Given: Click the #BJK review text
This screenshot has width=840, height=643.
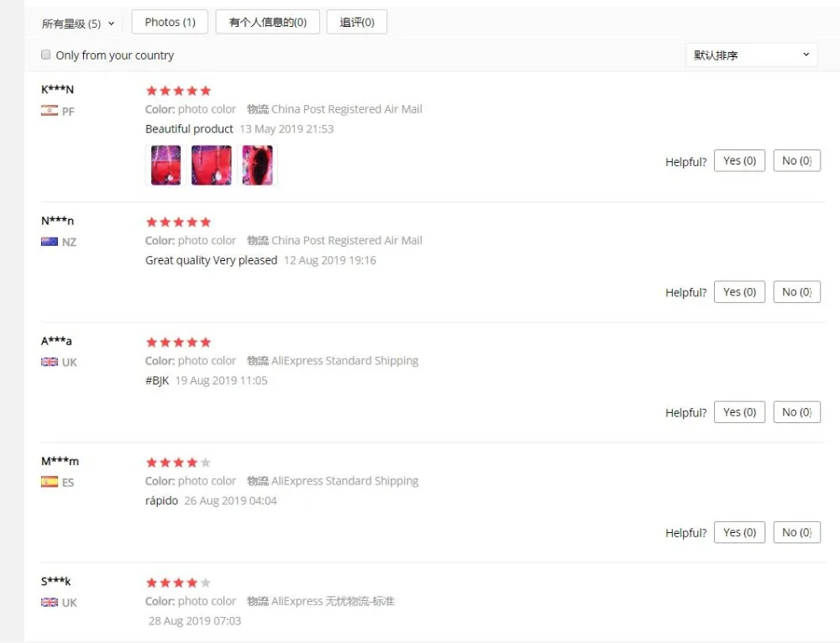Looking at the screenshot, I should (x=157, y=380).
